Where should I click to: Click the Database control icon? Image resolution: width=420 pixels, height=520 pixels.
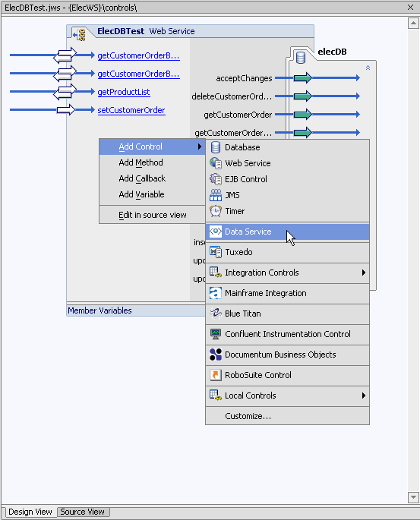[216, 147]
